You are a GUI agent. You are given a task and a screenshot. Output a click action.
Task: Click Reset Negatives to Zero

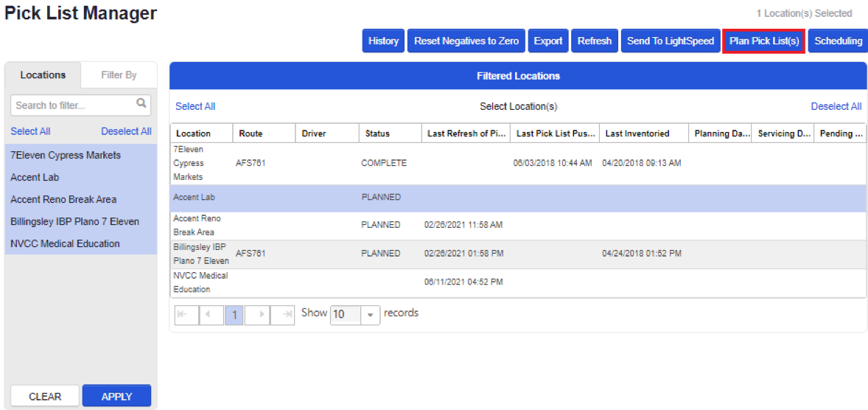(466, 41)
